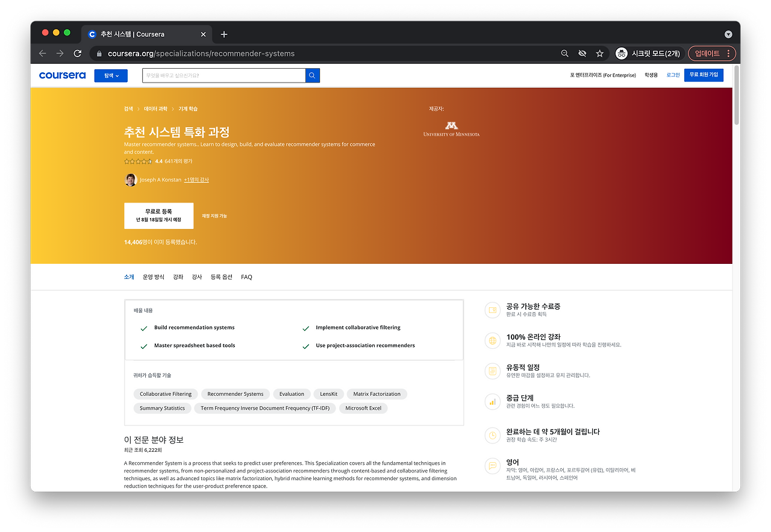Click Joseph A Konstan's profile photo
771x532 pixels.
(x=131, y=180)
